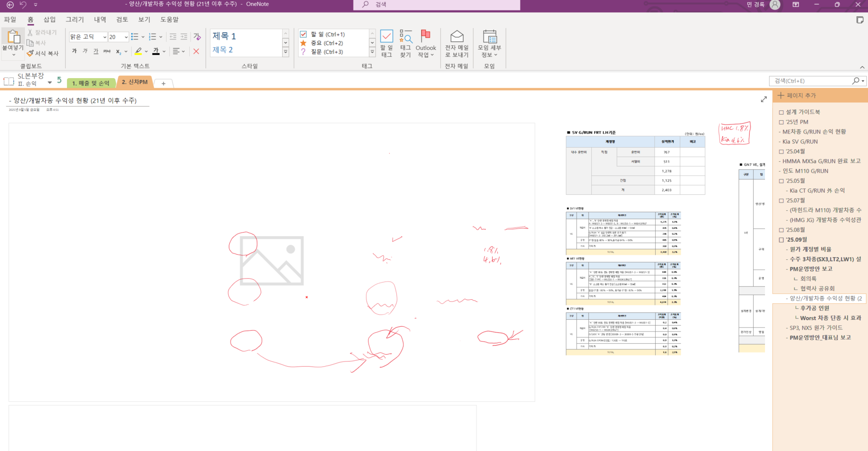This screenshot has height=451, width=868.
Task: Apply the 제목 1 style
Action: (224, 36)
